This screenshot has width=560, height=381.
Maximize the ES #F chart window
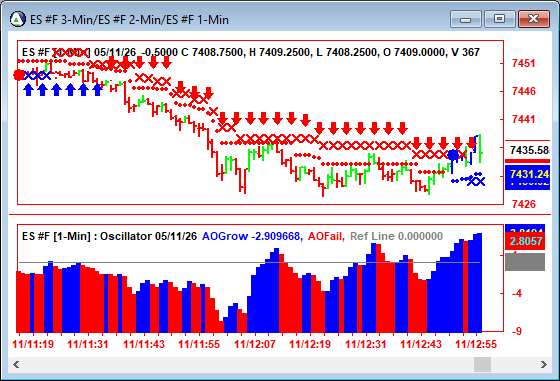499,19
